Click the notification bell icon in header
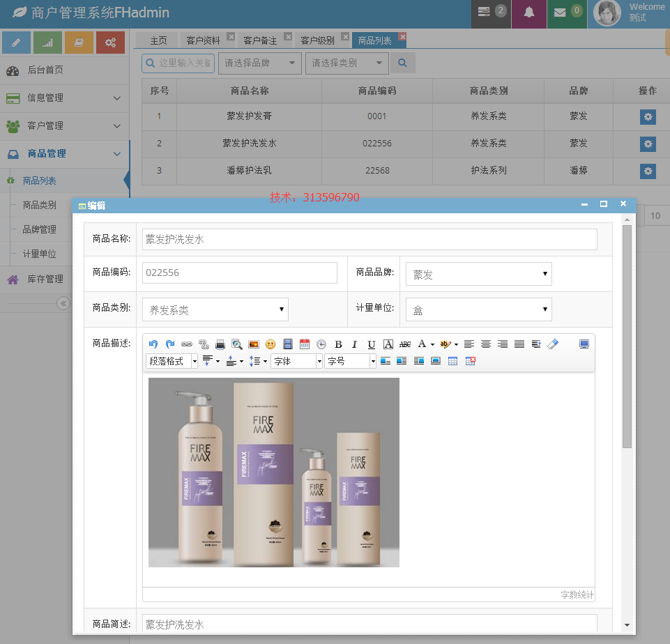 [x=529, y=13]
